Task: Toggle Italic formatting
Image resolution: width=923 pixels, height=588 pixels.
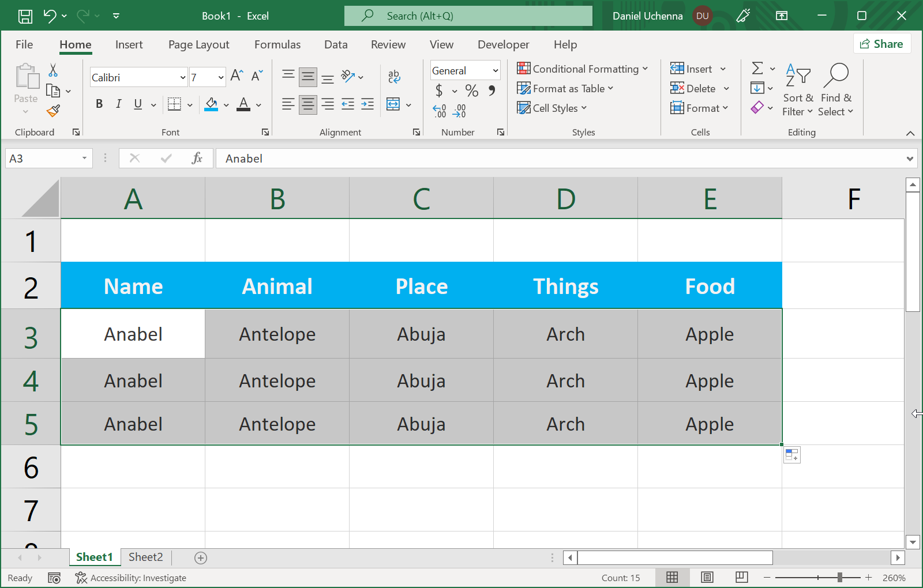Action: point(118,104)
